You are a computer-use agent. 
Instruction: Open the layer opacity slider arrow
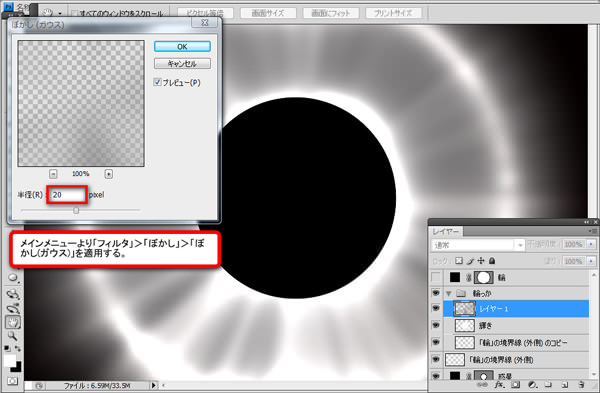[592, 244]
